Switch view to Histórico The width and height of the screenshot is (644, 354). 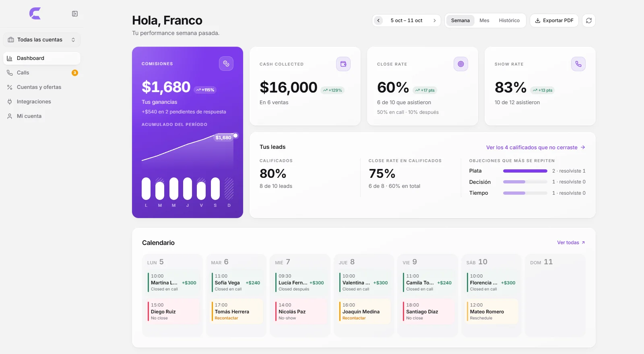[x=509, y=21]
